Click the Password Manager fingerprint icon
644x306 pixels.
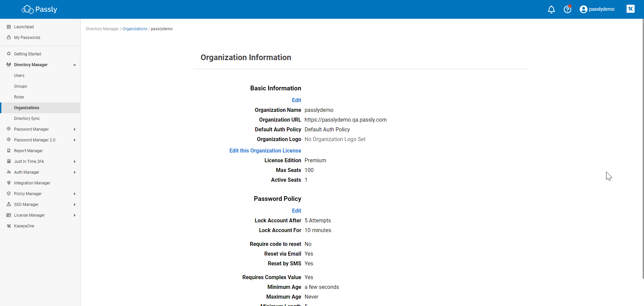[x=9, y=129]
